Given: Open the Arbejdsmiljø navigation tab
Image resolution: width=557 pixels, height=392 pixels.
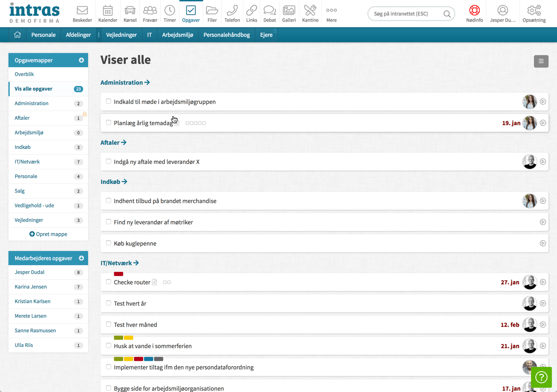Looking at the screenshot, I should pos(177,35).
